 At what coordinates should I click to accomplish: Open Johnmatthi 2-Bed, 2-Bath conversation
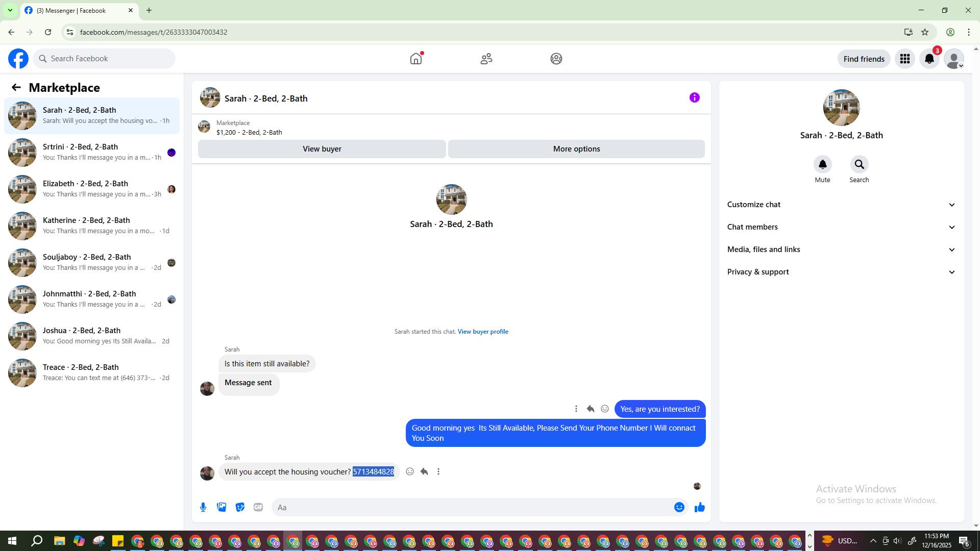(92, 299)
